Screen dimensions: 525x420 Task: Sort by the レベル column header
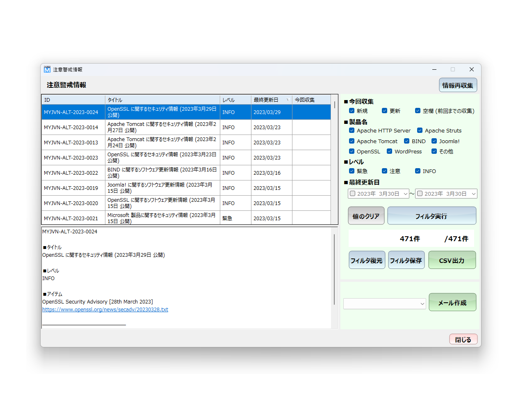point(235,100)
